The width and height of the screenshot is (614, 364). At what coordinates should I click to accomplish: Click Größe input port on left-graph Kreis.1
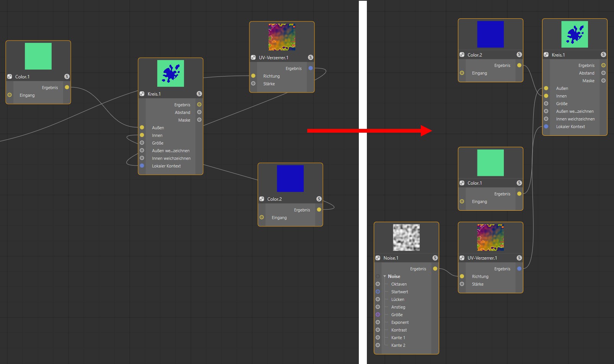[x=142, y=143]
